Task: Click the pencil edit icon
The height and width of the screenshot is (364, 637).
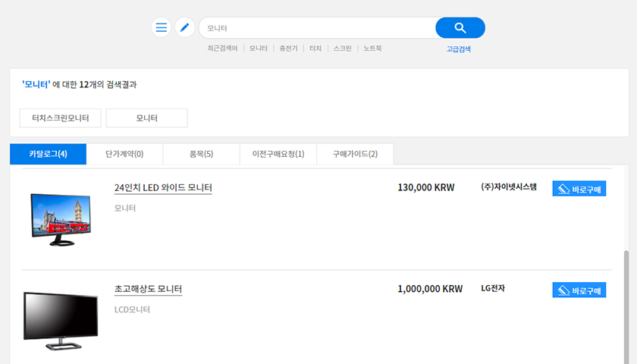Action: 185,27
